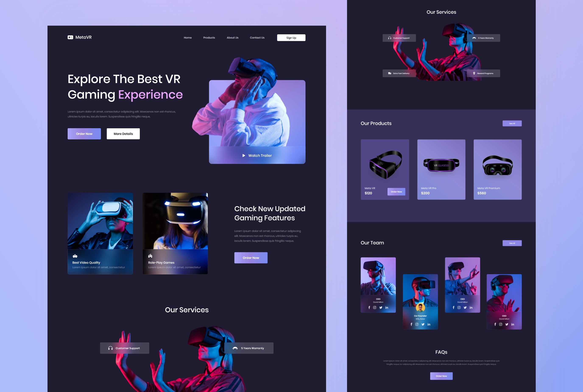This screenshot has height=392, width=583.
Task: Select the About Us navigation tab
Action: (232, 38)
